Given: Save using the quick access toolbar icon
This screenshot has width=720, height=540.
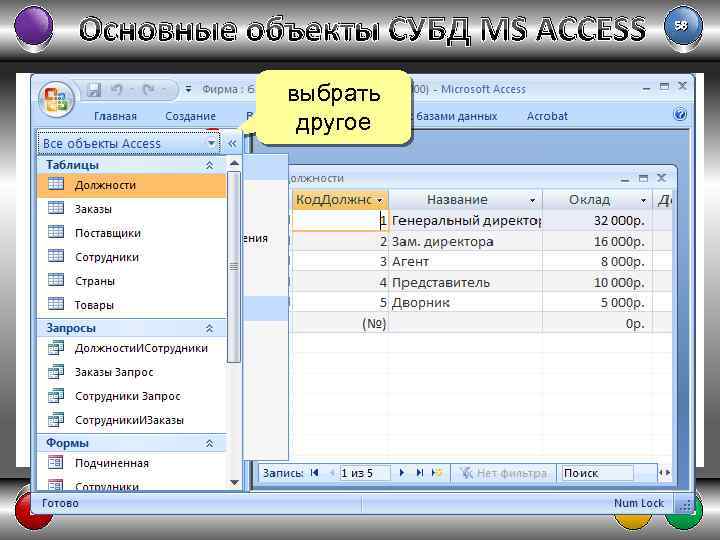Looking at the screenshot, I should 94,90.
